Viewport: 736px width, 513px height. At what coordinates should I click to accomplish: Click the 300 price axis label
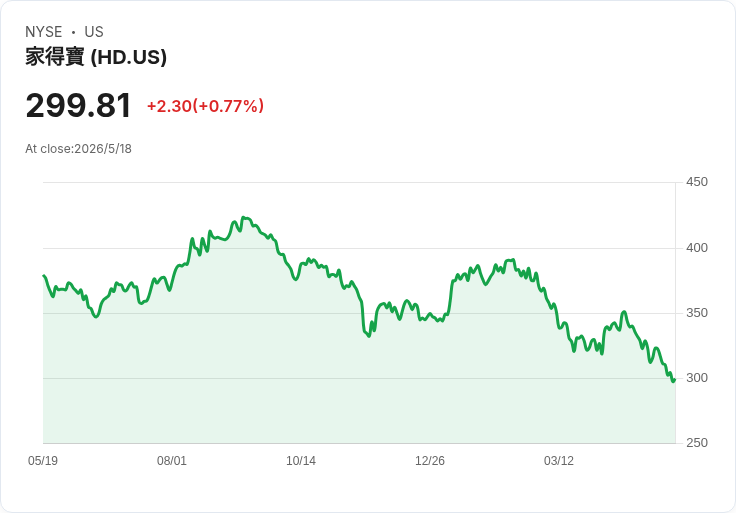(697, 378)
